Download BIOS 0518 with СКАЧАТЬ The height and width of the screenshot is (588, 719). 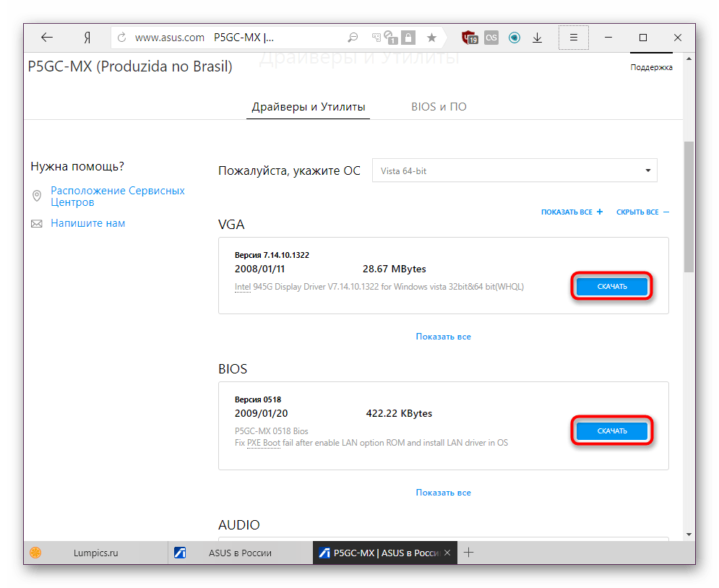click(612, 431)
